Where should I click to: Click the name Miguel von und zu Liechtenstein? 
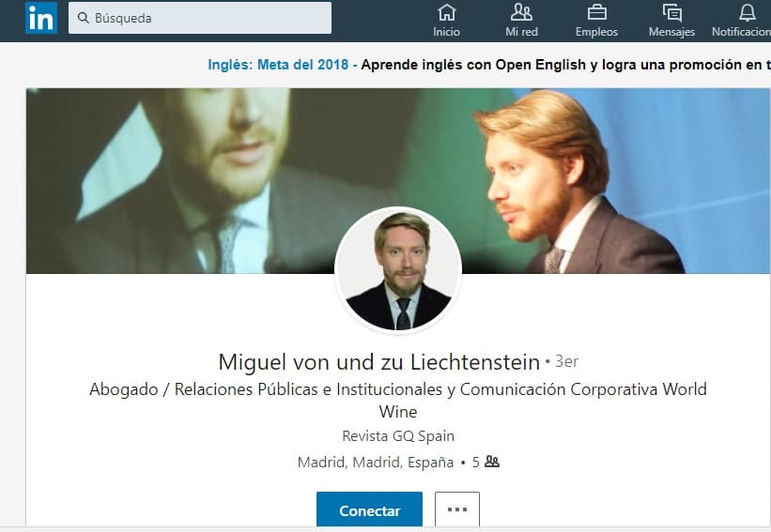tap(378, 362)
